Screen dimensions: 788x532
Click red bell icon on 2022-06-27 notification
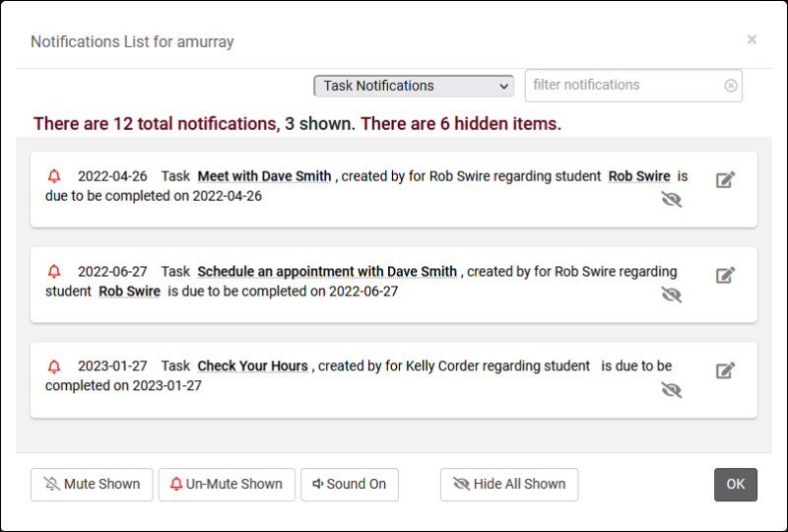coord(54,272)
